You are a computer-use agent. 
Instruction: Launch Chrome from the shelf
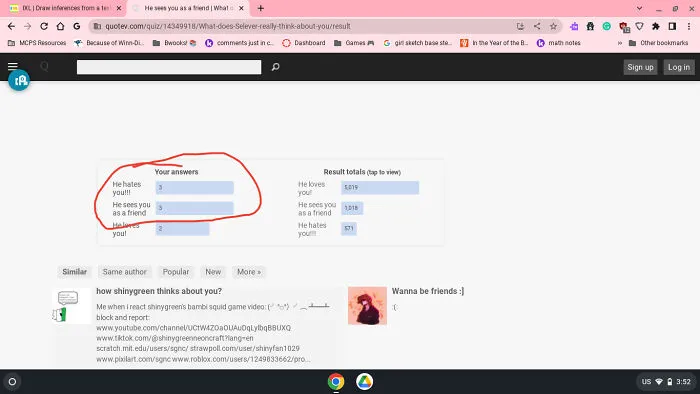point(336,382)
